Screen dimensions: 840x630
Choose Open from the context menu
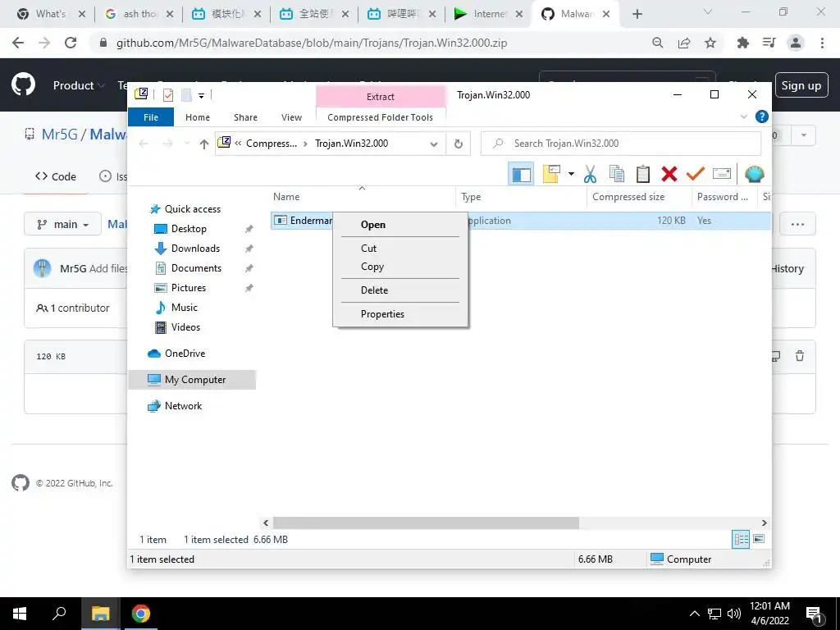400,225
